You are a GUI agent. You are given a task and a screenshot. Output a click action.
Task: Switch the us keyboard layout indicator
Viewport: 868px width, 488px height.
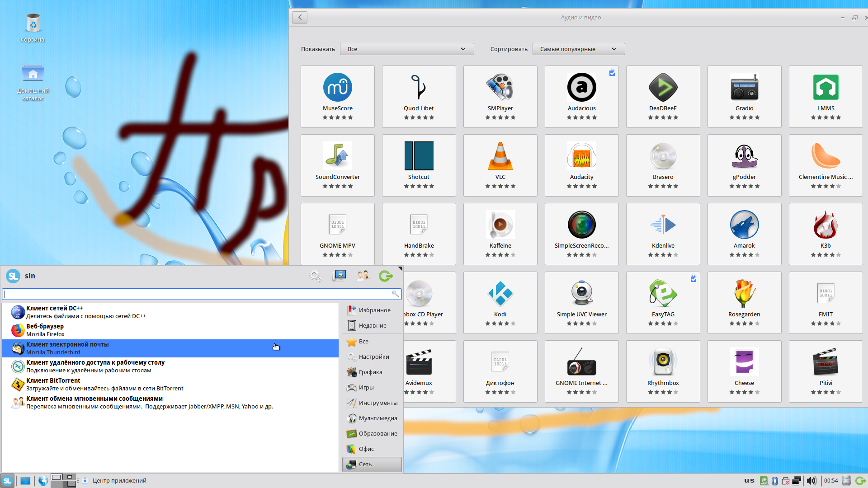tap(749, 480)
